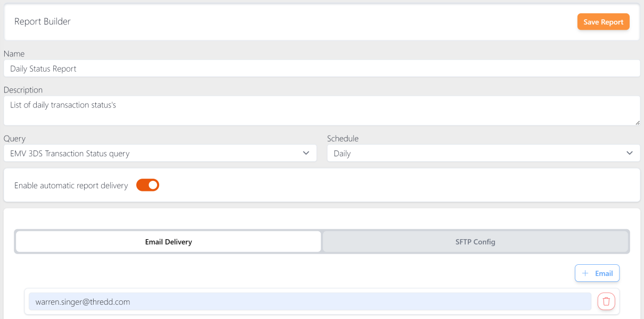Switch to the Email Delivery tab
The height and width of the screenshot is (319, 644).
(x=169, y=241)
